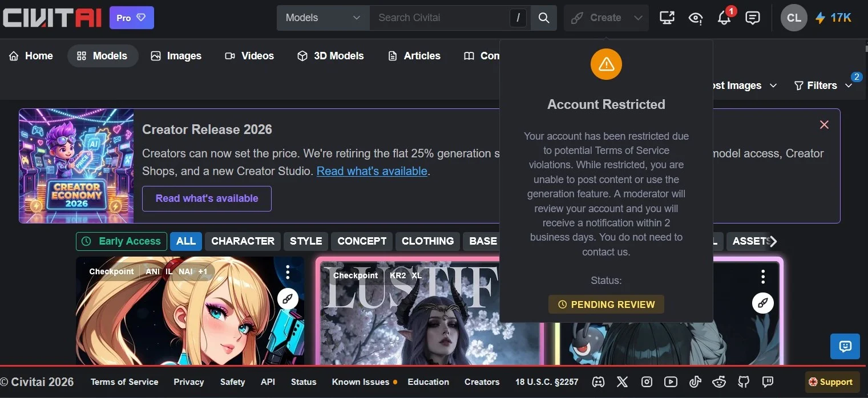The width and height of the screenshot is (868, 398).
Task: Open the TikTok icon in footer
Action: [695, 382]
